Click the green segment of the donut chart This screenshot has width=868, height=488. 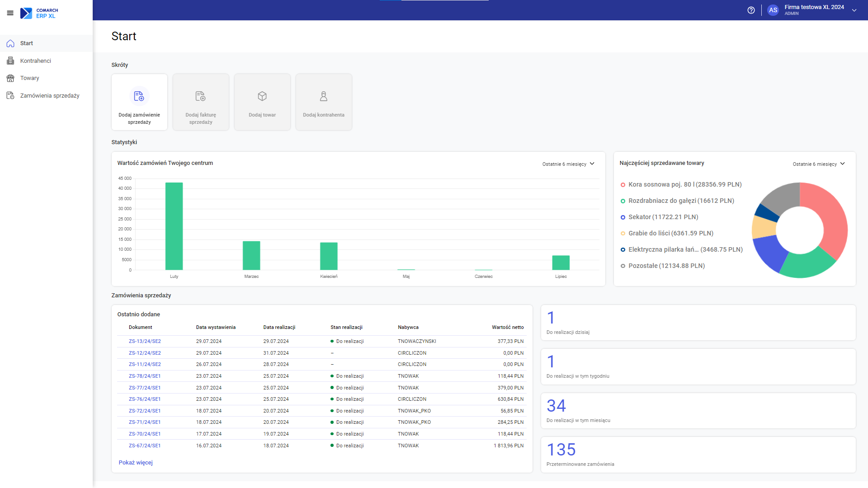point(807,265)
